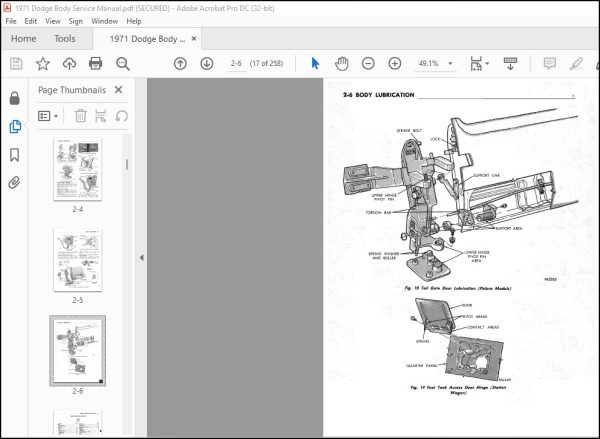Select the highlighter pen tool
The height and width of the screenshot is (439, 600).
tap(576, 64)
